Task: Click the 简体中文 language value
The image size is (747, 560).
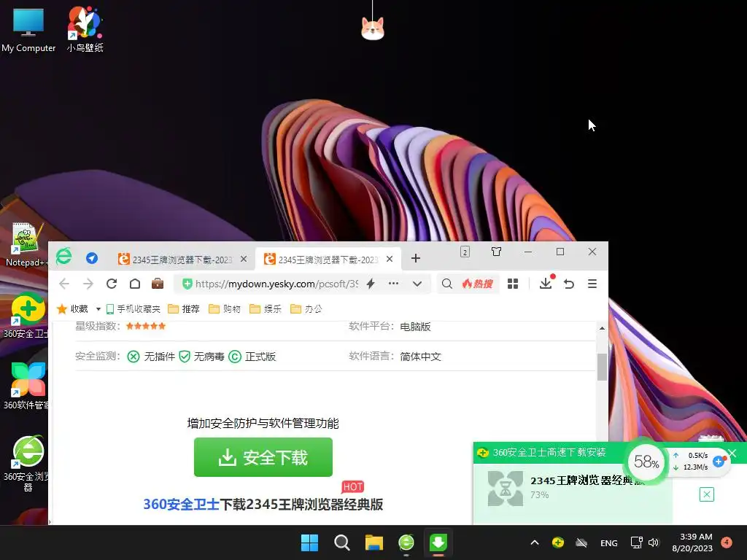Action: [x=421, y=357]
